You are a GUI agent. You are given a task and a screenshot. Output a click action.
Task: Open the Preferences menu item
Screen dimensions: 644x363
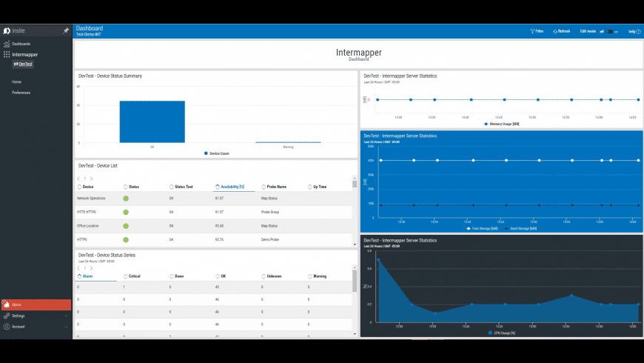click(x=21, y=93)
